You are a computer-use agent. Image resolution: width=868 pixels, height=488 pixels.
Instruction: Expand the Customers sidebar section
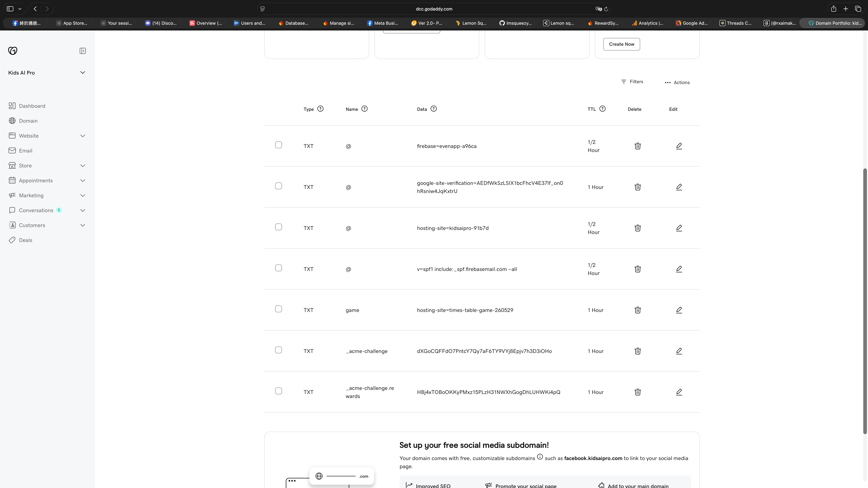point(83,225)
